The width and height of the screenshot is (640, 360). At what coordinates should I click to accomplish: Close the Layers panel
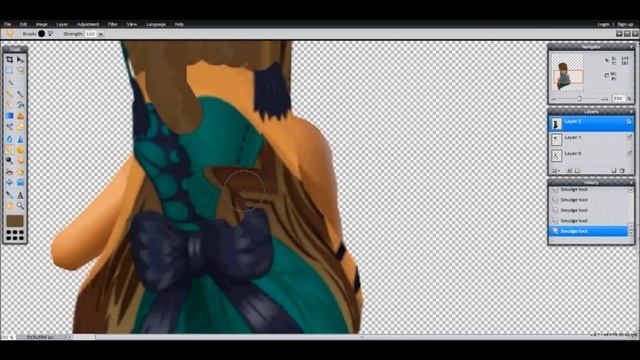tap(631, 111)
